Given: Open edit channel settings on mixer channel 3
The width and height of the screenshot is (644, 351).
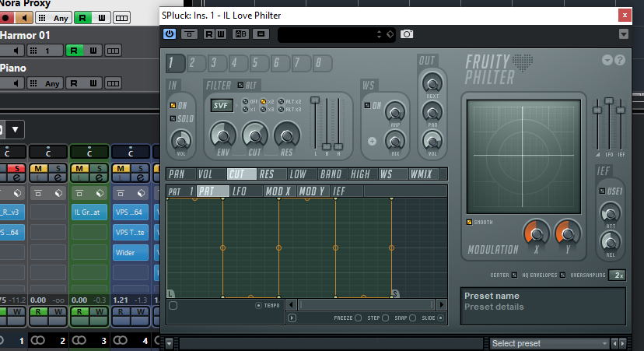Looking at the screenshot, I should point(100,177).
